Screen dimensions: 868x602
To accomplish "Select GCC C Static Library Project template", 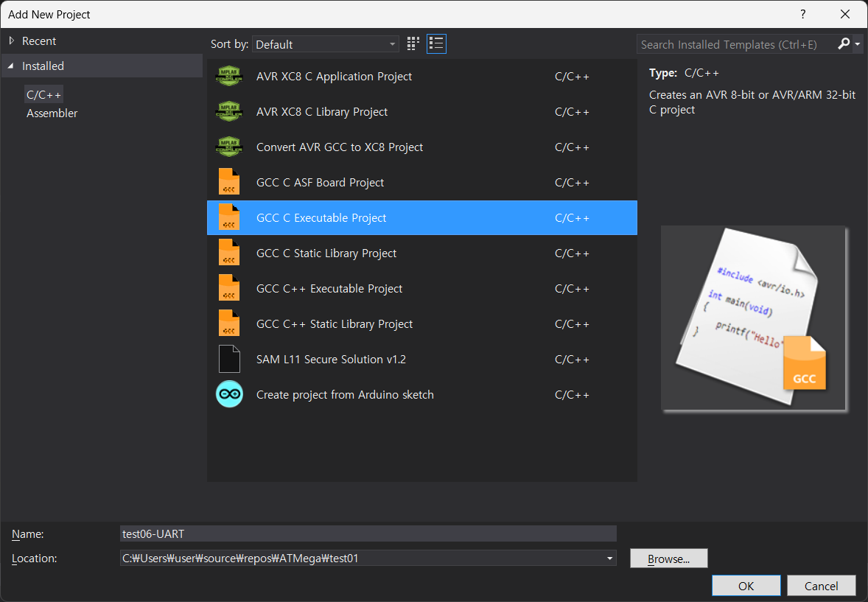I will tap(421, 253).
